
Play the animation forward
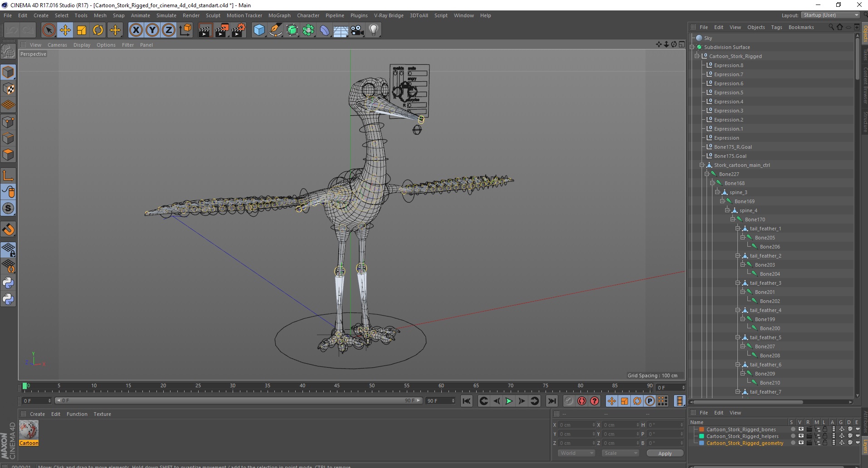(x=509, y=401)
